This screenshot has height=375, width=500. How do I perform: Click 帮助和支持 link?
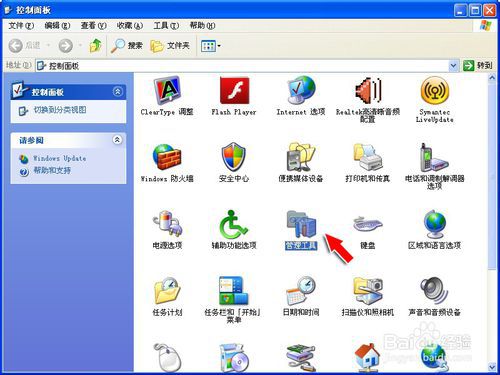click(x=52, y=170)
